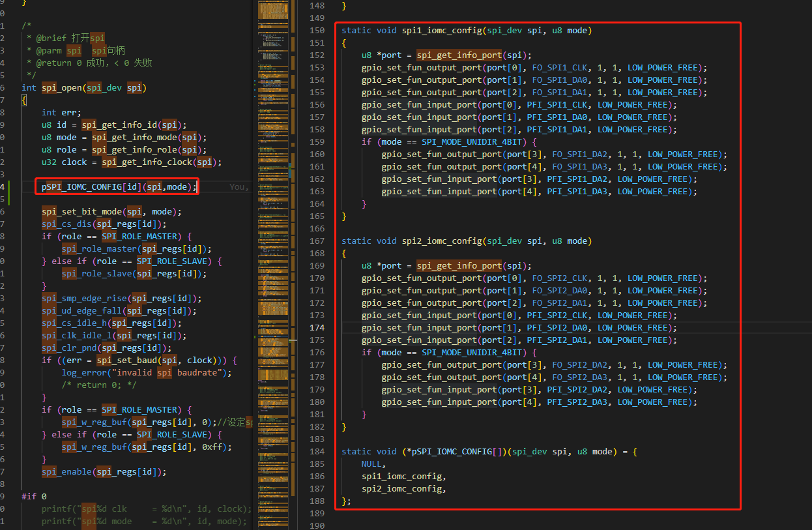Click the 0xff literal

(212, 447)
